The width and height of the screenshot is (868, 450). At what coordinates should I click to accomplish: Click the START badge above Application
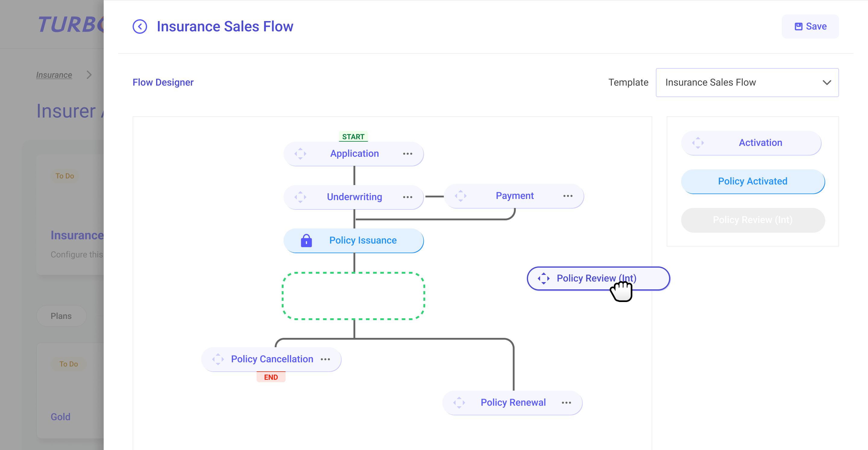353,137
